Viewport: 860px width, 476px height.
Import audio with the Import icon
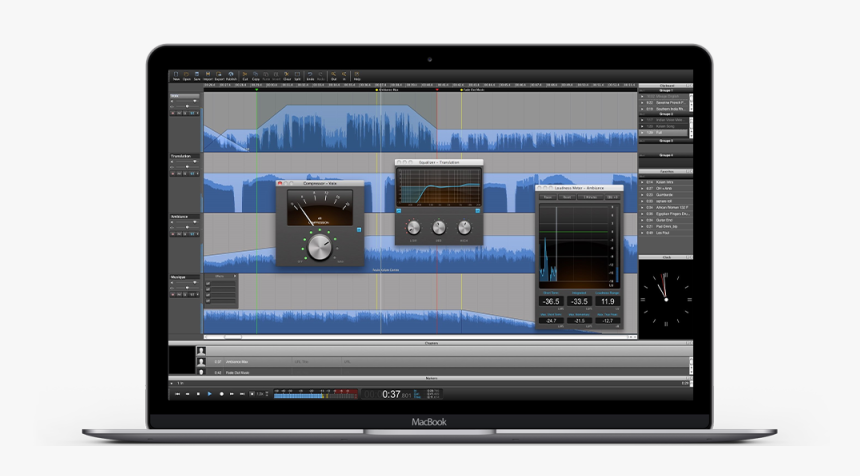point(208,76)
